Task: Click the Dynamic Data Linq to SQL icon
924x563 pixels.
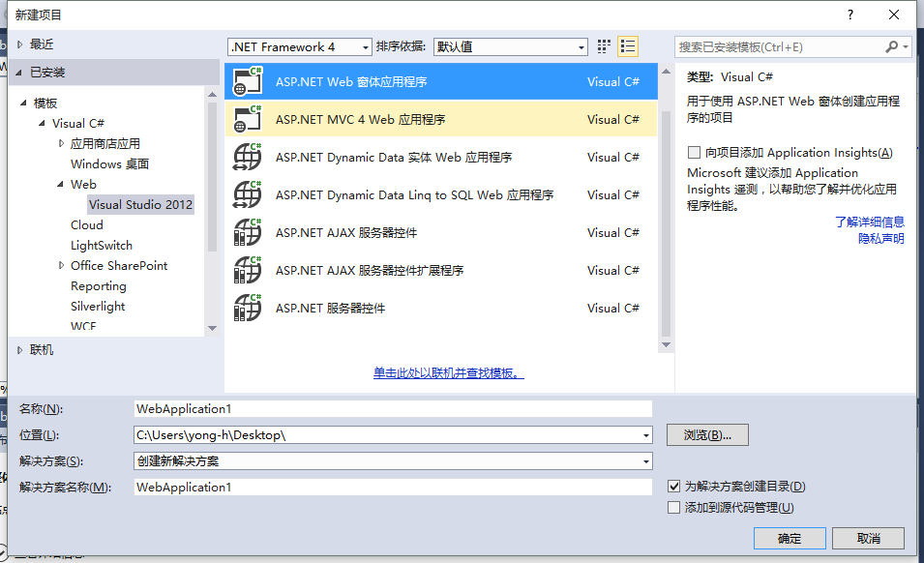Action: [248, 195]
